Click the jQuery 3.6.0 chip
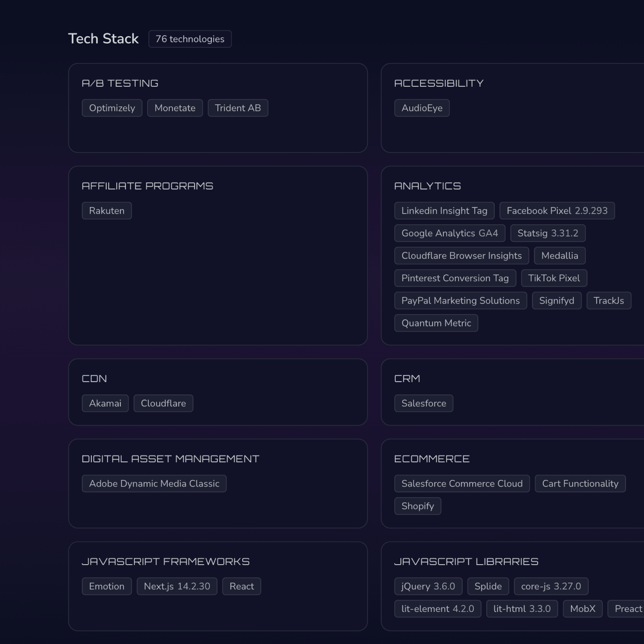Screen dimensions: 644x644 point(428,587)
